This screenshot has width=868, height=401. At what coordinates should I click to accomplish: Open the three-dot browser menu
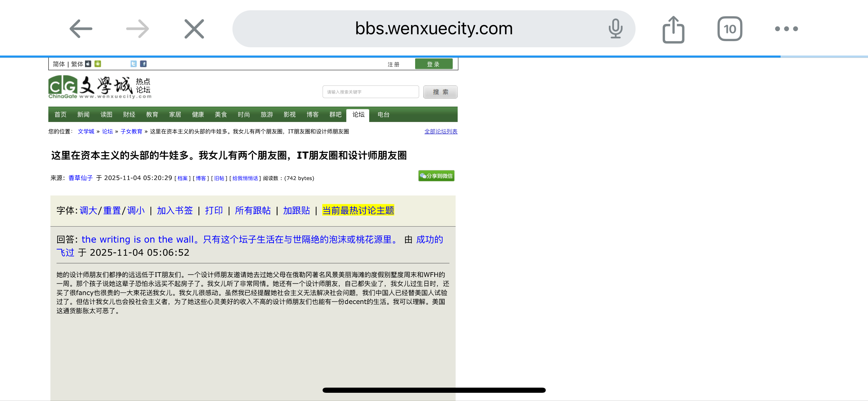[x=786, y=29]
